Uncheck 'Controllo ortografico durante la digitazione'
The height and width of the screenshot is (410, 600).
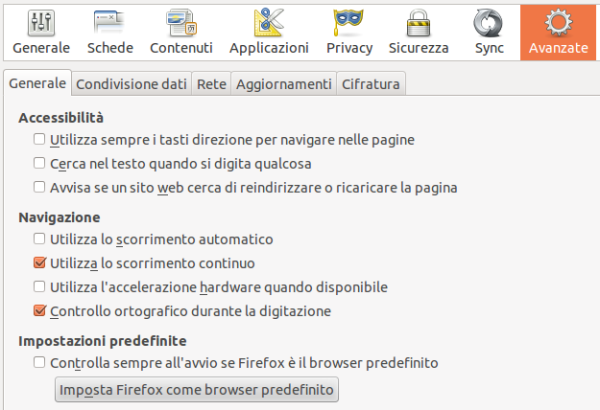[x=40, y=311]
